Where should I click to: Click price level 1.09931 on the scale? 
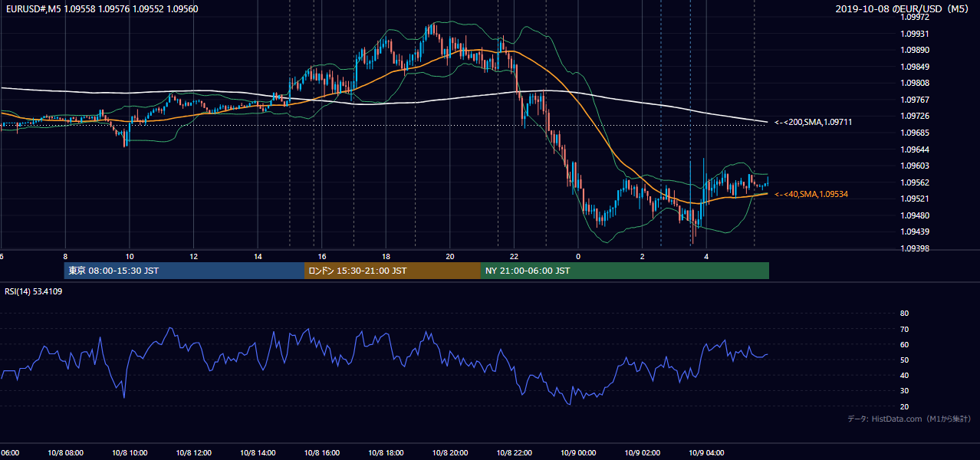[x=915, y=34]
